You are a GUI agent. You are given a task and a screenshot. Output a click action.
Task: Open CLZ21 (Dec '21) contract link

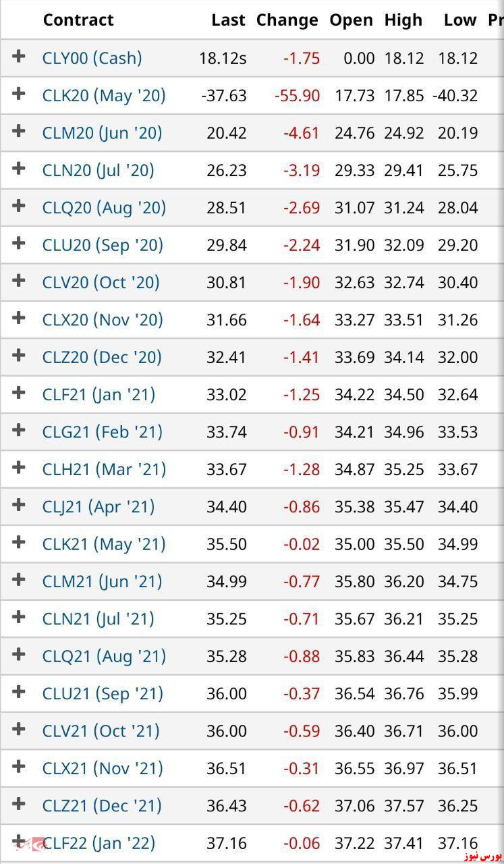tap(102, 805)
